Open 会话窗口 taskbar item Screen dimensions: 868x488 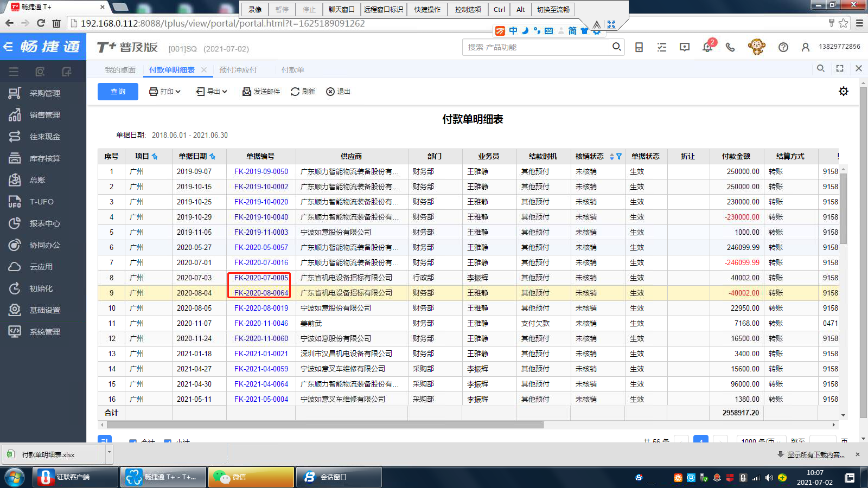[x=339, y=477]
